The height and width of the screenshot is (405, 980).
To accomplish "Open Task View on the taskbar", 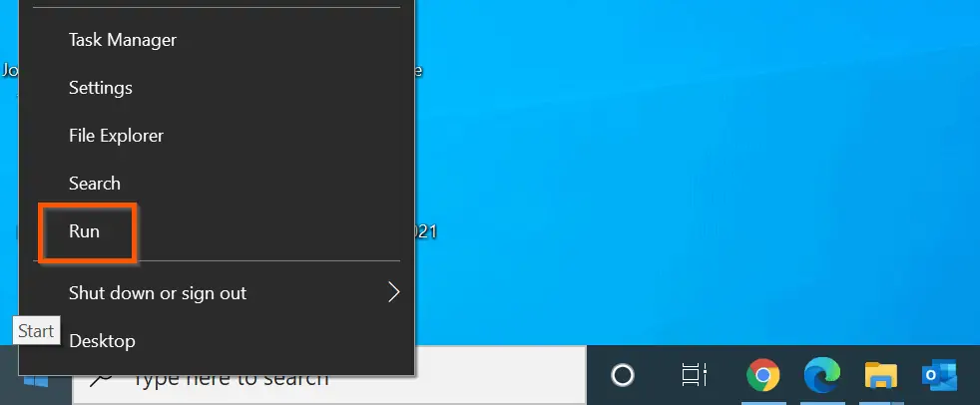I will coord(694,375).
